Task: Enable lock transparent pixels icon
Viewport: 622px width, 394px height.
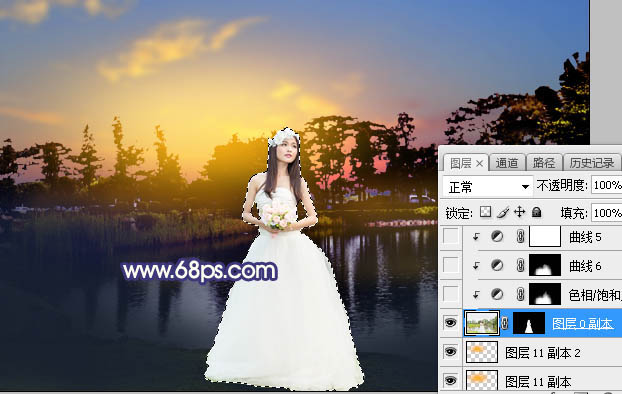Action: click(x=485, y=212)
